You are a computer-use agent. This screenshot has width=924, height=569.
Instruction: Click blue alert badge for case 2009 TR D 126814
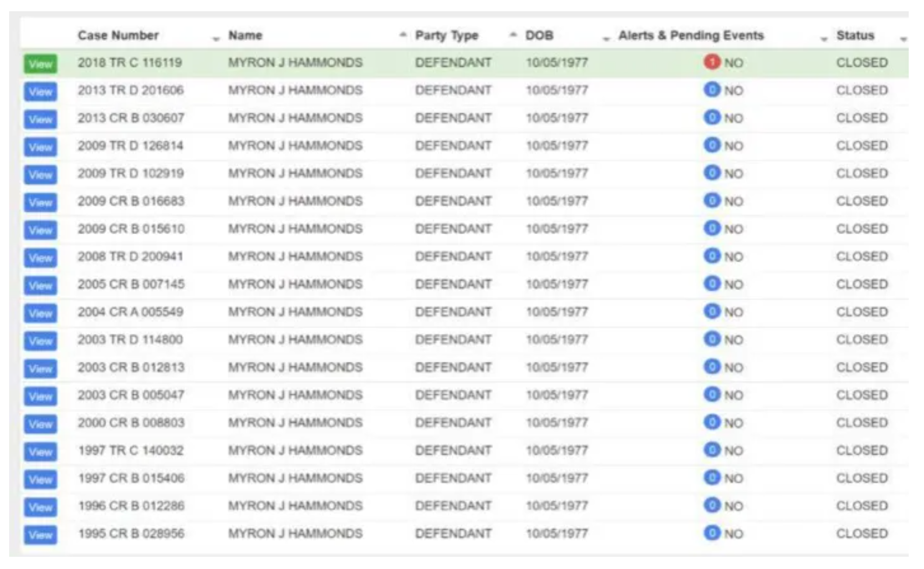point(712,145)
